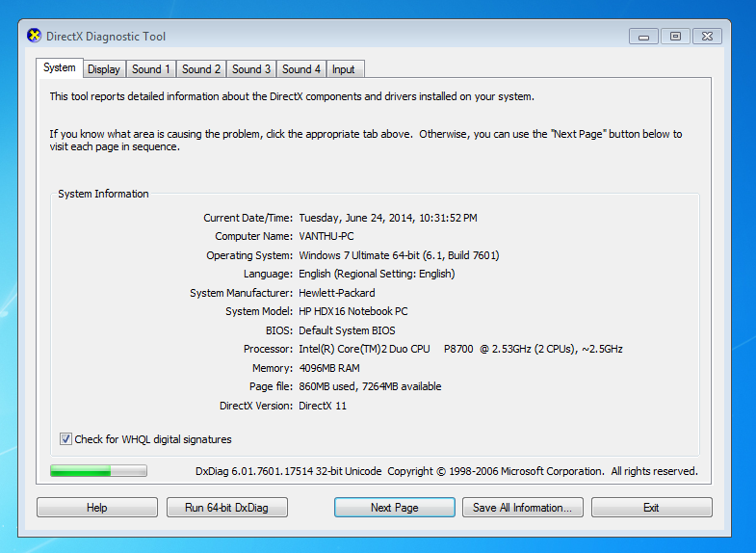Go to the Sound 3 tab
Viewport: 756px width, 553px height.
coord(251,69)
